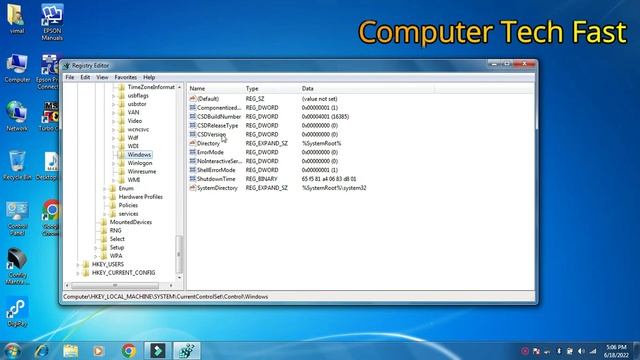Screen dimensions: 640x360
Task: Open the Favorites menu
Action: pyautogui.click(x=125, y=77)
